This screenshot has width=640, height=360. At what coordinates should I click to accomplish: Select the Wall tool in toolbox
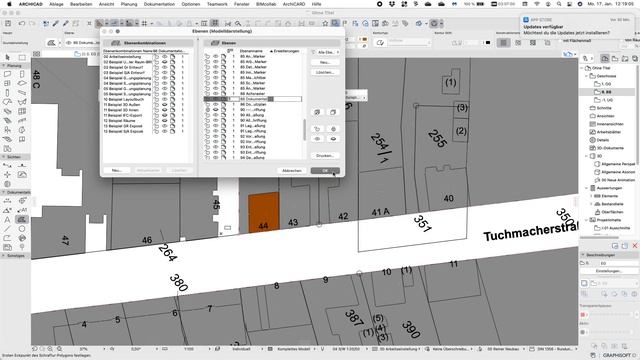(7, 74)
